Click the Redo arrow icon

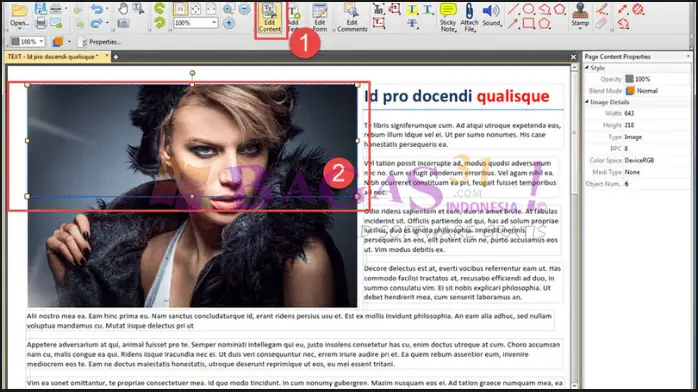(x=96, y=23)
